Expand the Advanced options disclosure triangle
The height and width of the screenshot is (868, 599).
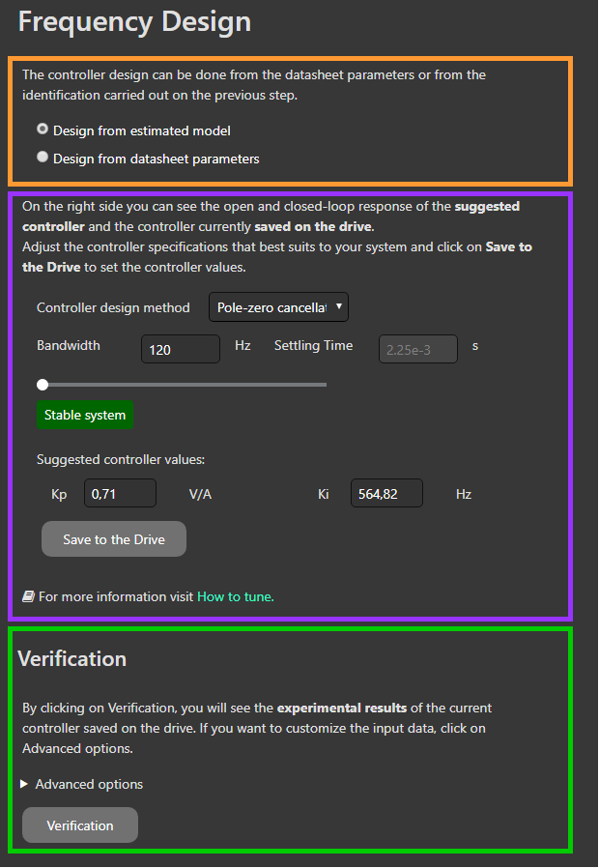[x=26, y=784]
